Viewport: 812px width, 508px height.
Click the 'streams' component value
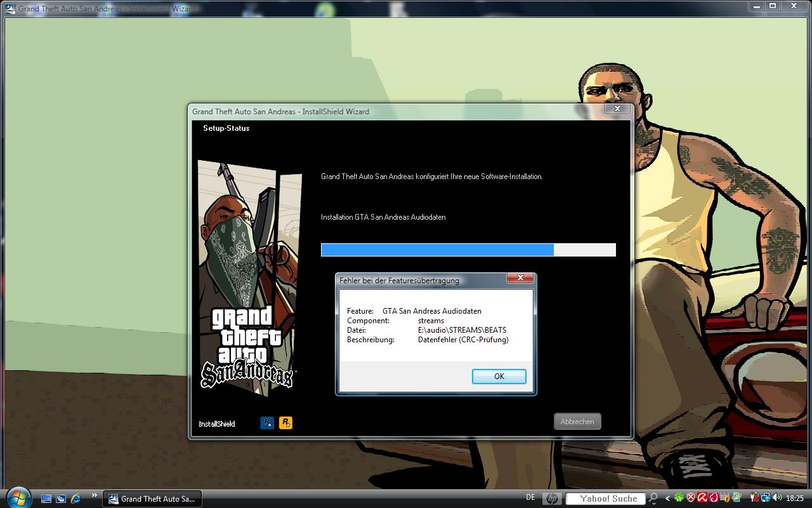(x=431, y=321)
